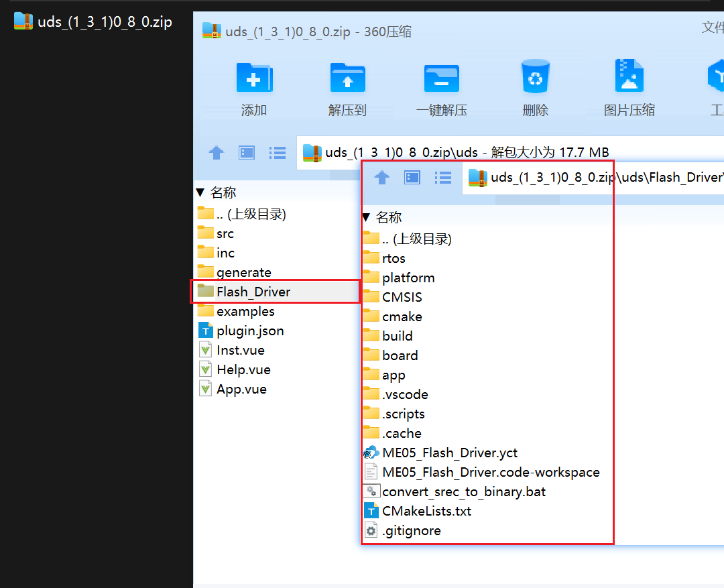Image resolution: width=724 pixels, height=588 pixels.
Task: Select the inc folder
Action: click(x=216, y=253)
